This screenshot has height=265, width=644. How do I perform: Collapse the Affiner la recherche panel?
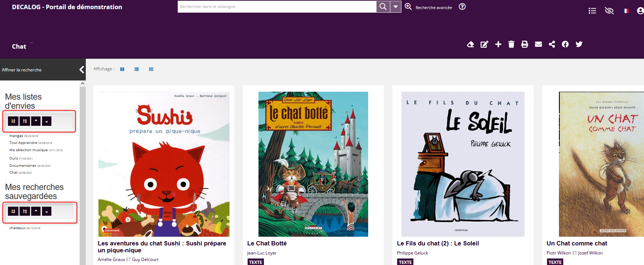(81, 70)
